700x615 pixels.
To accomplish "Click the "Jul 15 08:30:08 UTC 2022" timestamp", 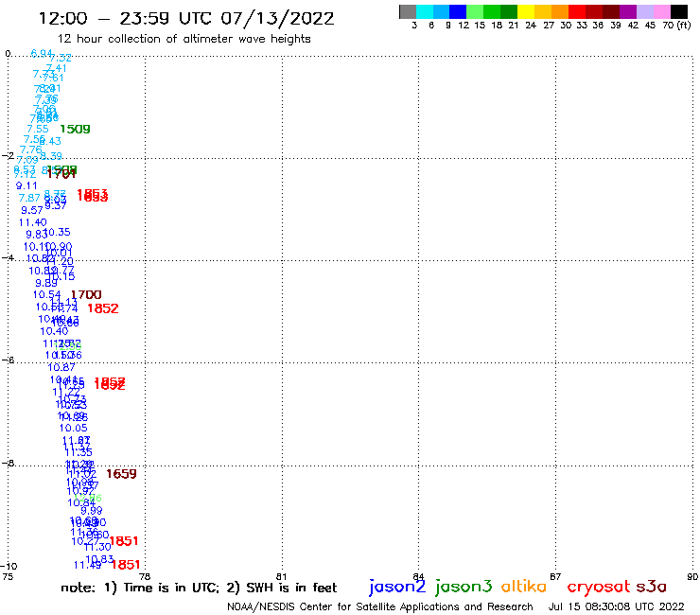I will point(616,606).
